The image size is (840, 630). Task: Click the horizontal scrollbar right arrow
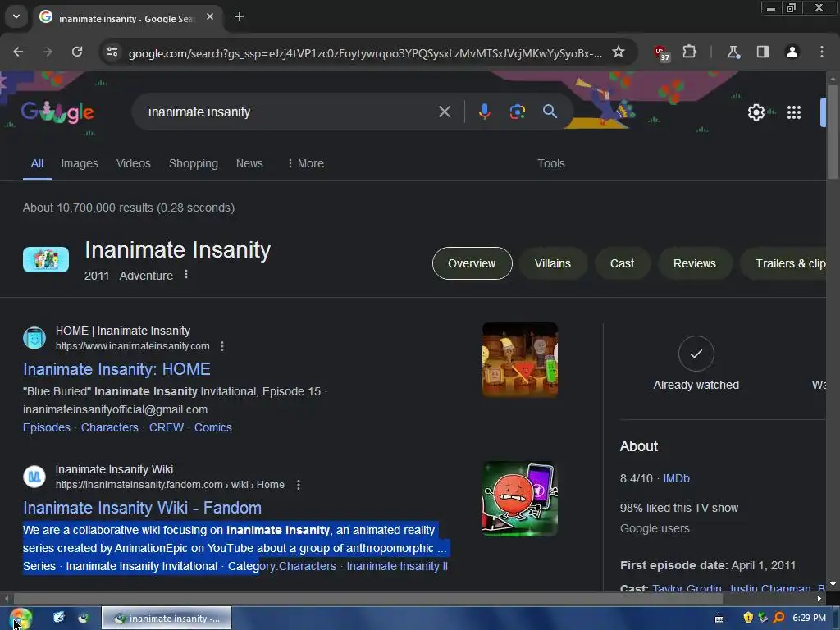[819, 598]
